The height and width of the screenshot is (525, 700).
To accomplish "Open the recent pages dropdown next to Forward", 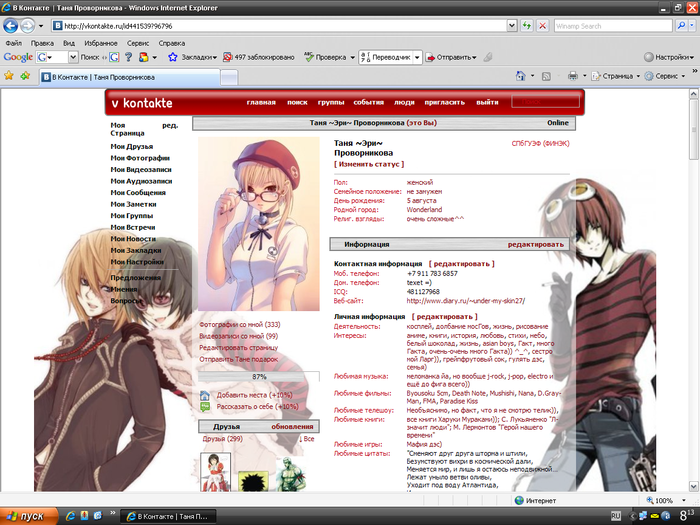I will click(41, 26).
